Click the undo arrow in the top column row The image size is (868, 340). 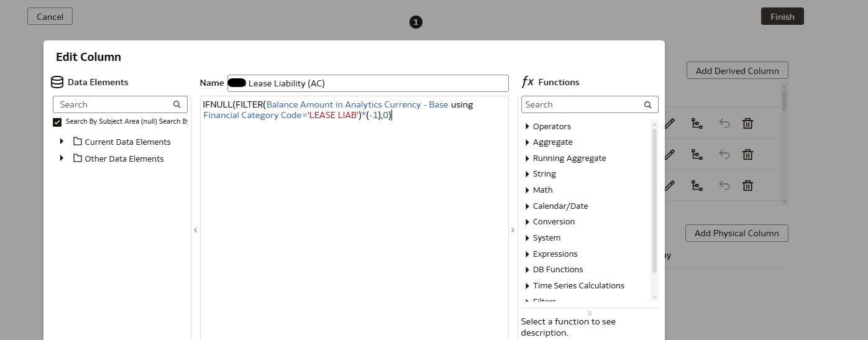coord(724,123)
